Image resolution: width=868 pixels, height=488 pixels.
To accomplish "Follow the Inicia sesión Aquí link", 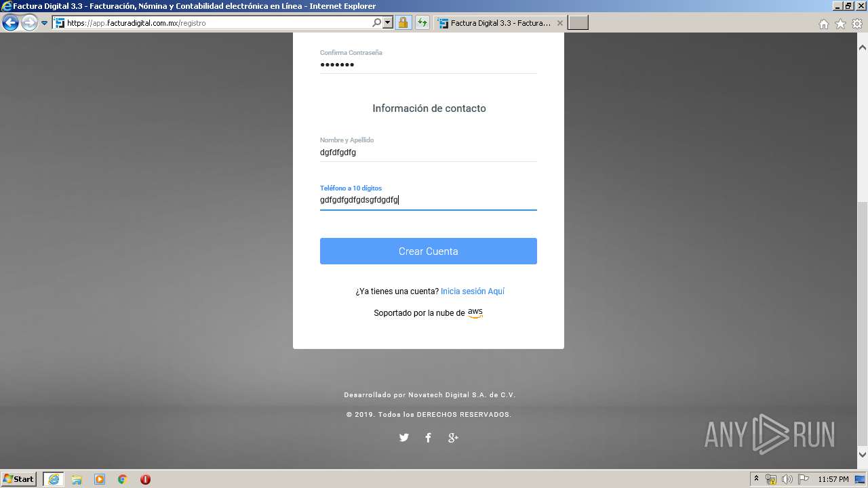I will (x=473, y=291).
